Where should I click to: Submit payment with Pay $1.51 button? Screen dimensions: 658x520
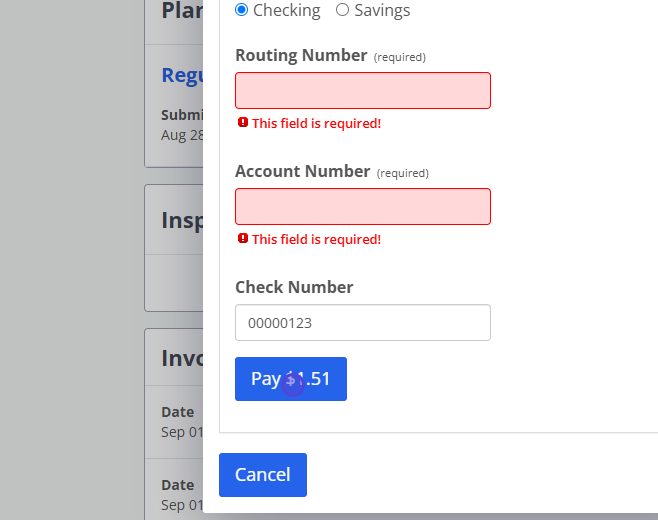tap(291, 379)
